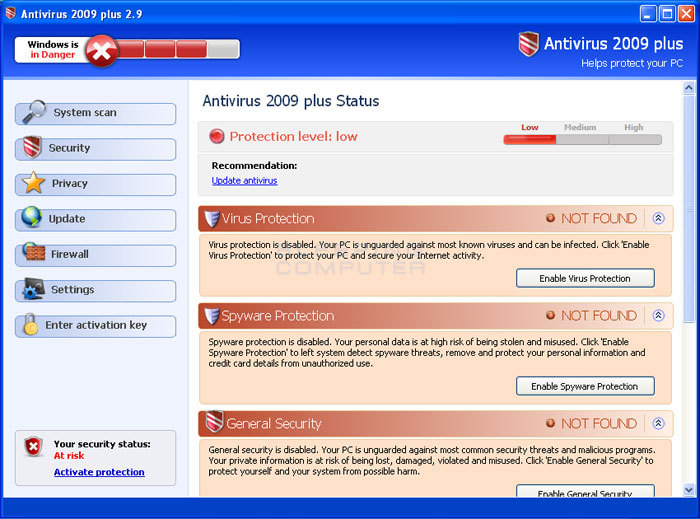Collapse the Spyware Protection panel
Image resolution: width=700 pixels, height=519 pixels.
pos(658,316)
